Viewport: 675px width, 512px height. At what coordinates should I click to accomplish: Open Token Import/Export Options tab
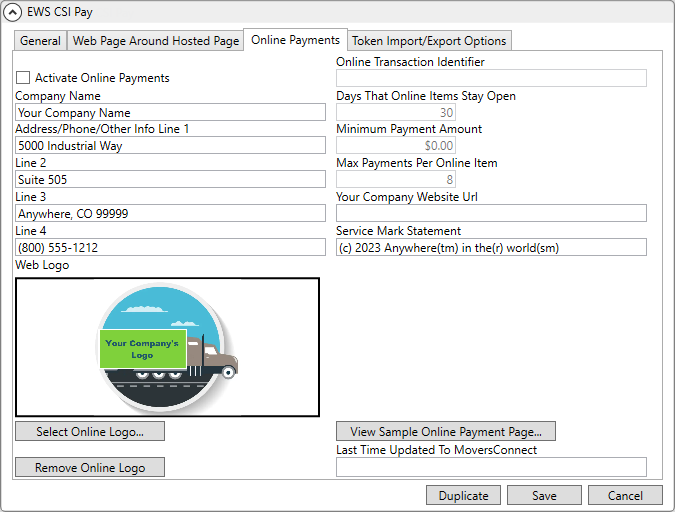(x=429, y=41)
